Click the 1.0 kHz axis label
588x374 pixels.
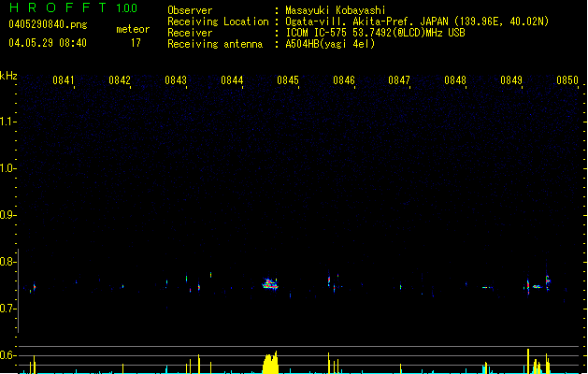[x=7, y=167]
